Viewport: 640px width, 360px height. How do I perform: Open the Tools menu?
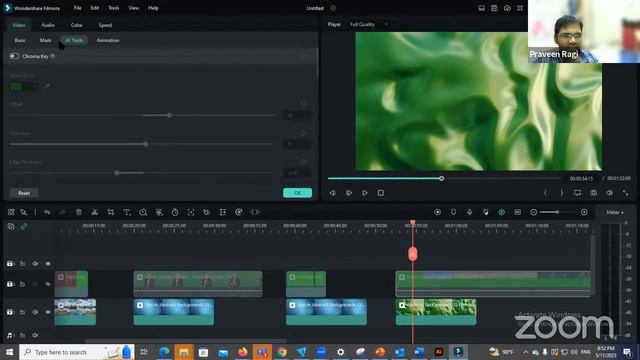click(x=113, y=8)
